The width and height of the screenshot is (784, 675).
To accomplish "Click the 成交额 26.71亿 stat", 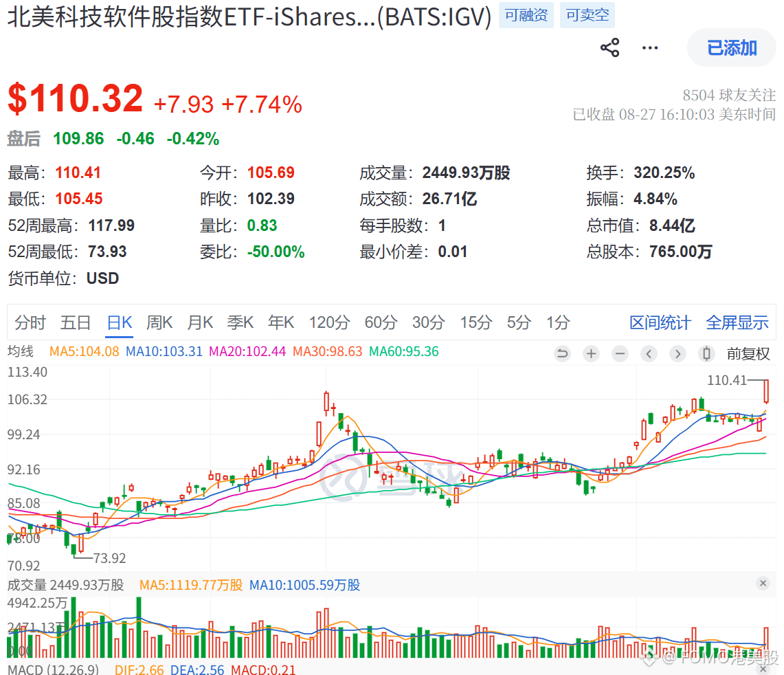I will [x=418, y=199].
